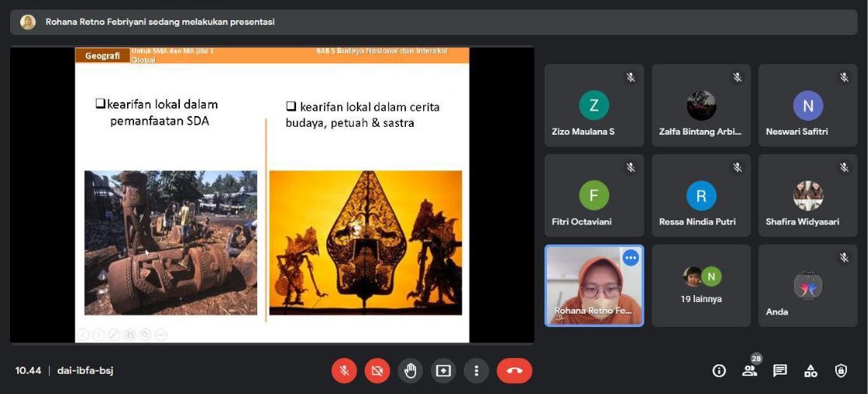The height and width of the screenshot is (394, 868).
Task: Open the meeting details info icon
Action: point(719,371)
